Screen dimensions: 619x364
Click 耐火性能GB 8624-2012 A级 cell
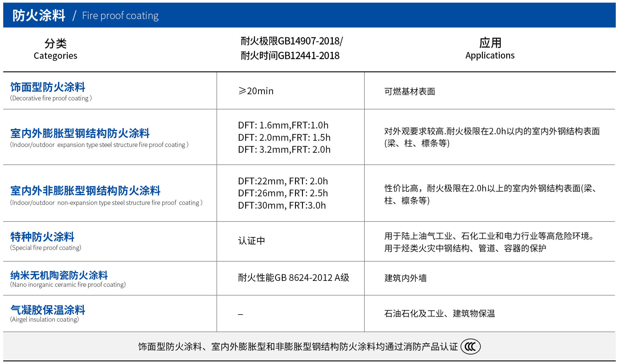(294, 278)
